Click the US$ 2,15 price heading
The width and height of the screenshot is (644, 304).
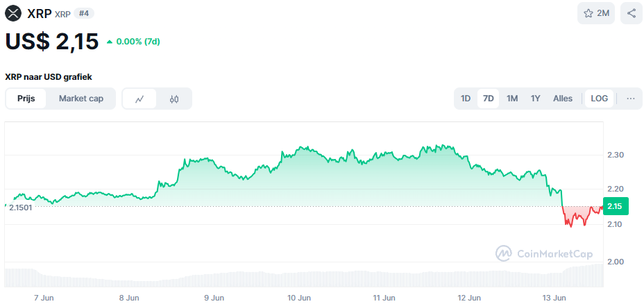tap(52, 41)
